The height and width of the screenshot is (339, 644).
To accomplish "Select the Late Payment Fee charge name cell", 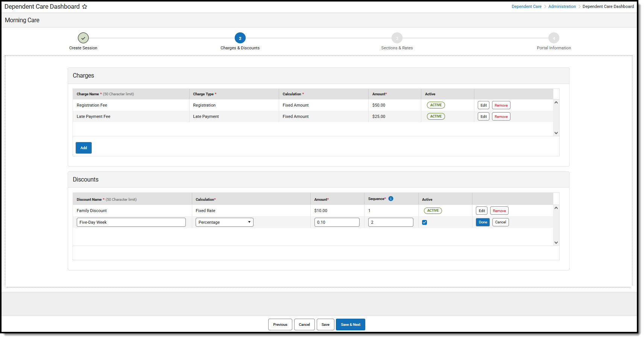I will click(131, 116).
